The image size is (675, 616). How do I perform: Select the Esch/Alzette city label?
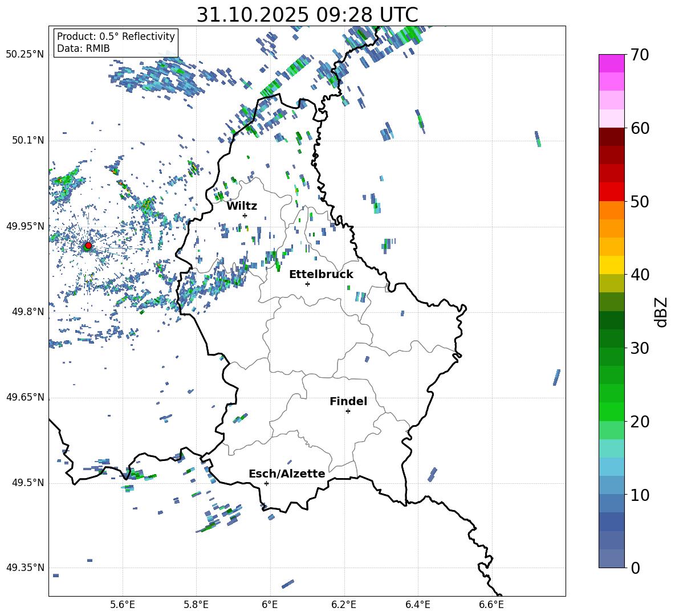[287, 474]
